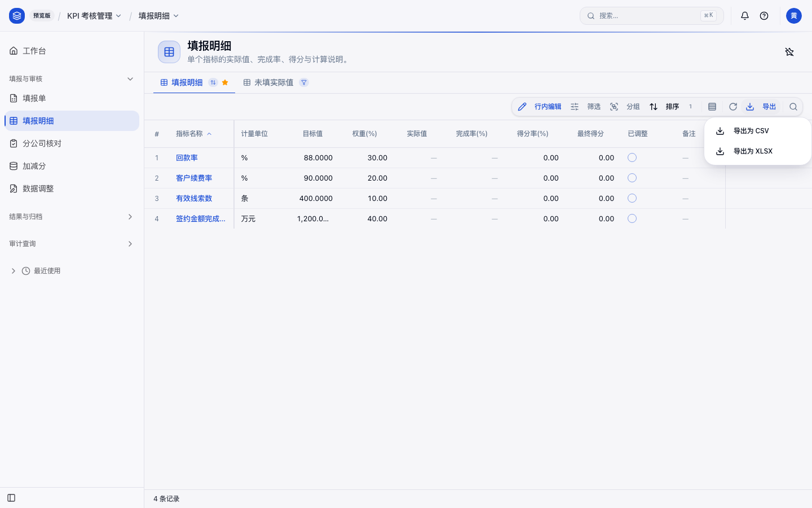
Task: Click the app logo in the top bar
Action: [17, 16]
